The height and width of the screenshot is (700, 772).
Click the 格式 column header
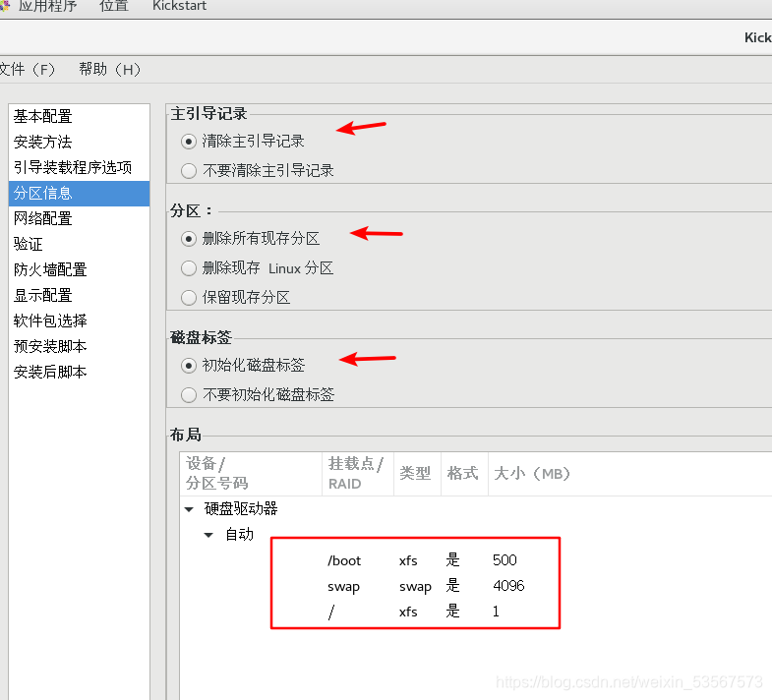(464, 474)
